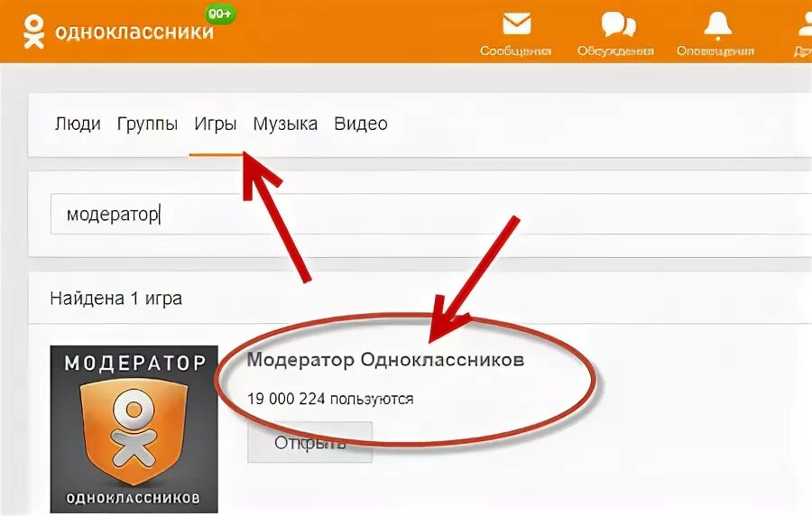
Task: Switch to the Группы tab
Action: [x=148, y=124]
